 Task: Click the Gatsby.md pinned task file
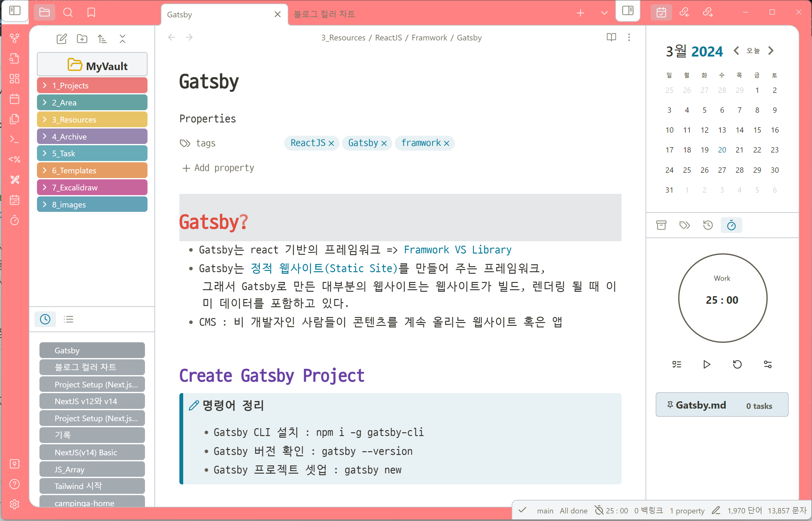722,405
